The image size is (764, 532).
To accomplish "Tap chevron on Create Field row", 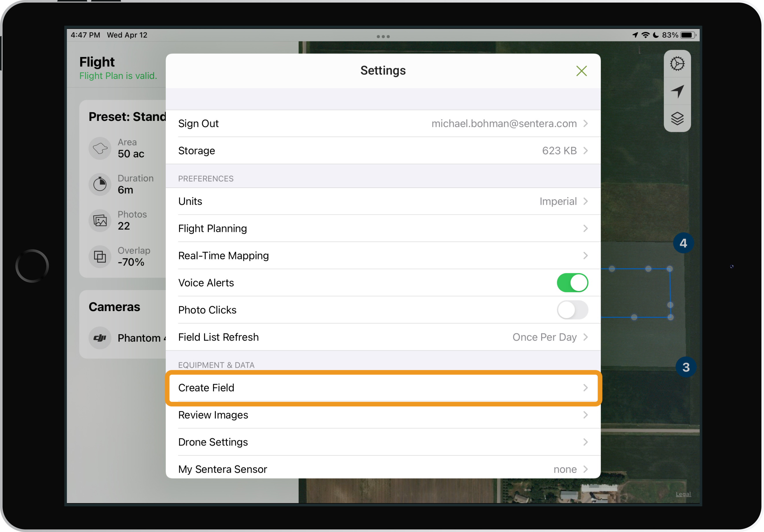I will pyautogui.click(x=586, y=388).
